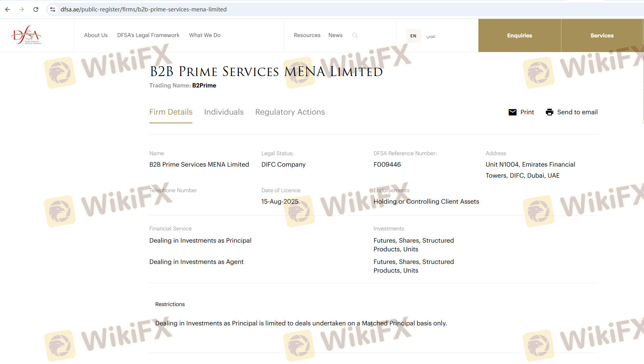Click the Enquiries button
Viewport: 644px width, 364px height.
[519, 35]
